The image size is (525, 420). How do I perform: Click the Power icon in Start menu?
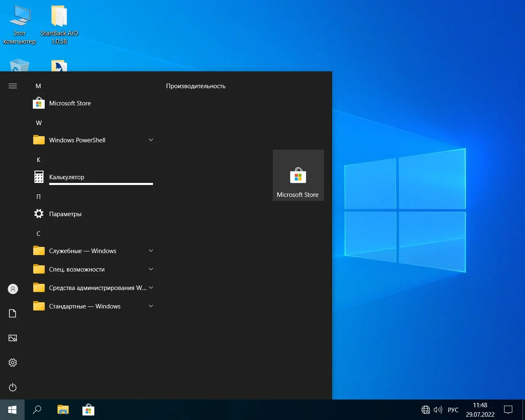(x=13, y=388)
